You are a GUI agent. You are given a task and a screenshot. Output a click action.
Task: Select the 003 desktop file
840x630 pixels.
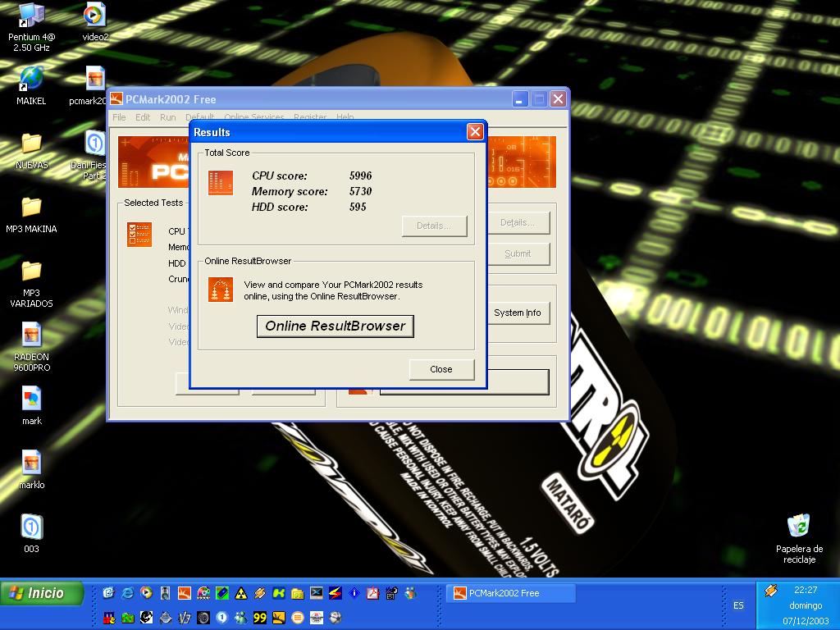[32, 533]
